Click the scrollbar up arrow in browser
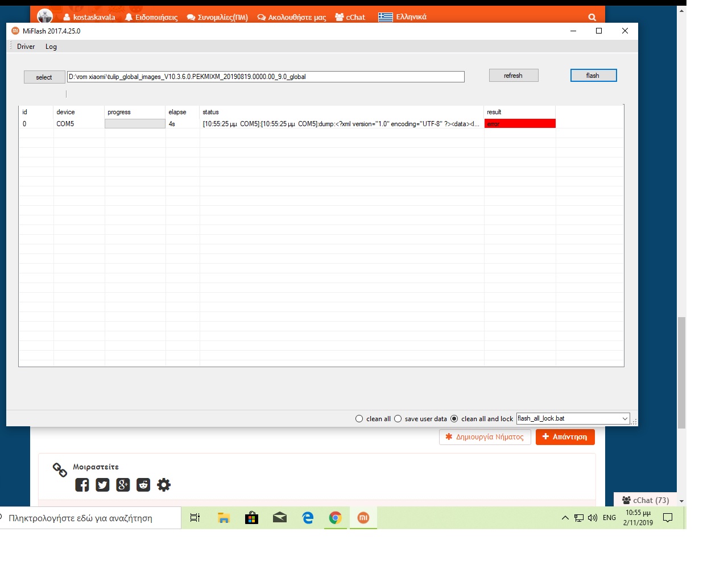 point(681,10)
